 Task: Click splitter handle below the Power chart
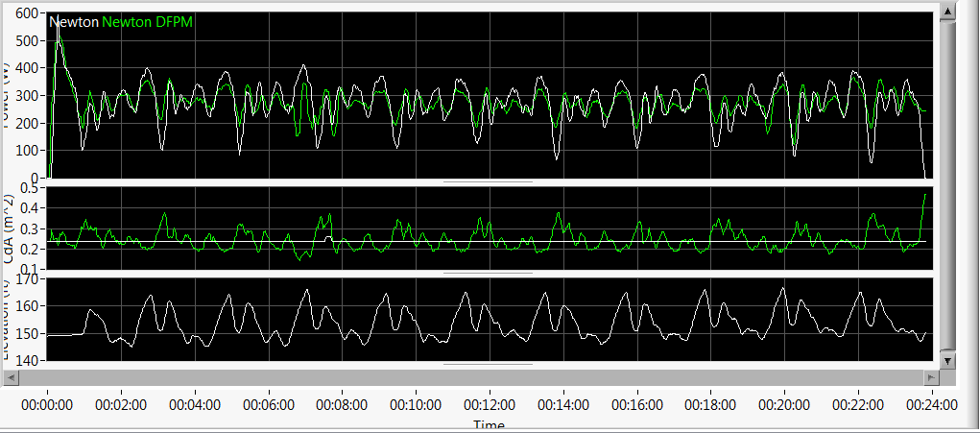coord(488,180)
